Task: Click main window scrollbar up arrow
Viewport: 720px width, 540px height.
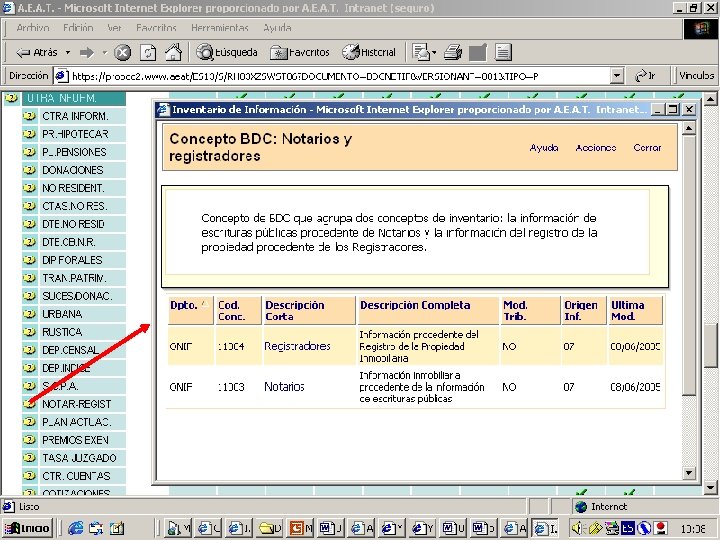Action: tap(710, 99)
